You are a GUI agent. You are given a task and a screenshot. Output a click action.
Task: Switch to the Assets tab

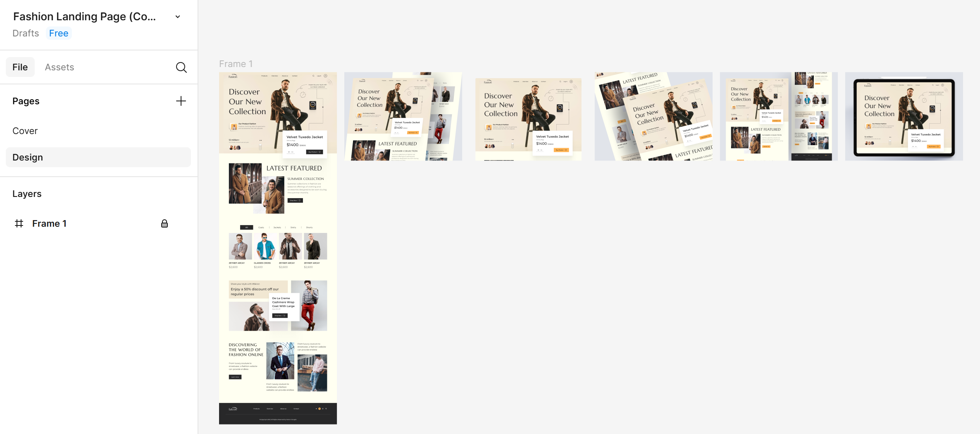click(60, 67)
